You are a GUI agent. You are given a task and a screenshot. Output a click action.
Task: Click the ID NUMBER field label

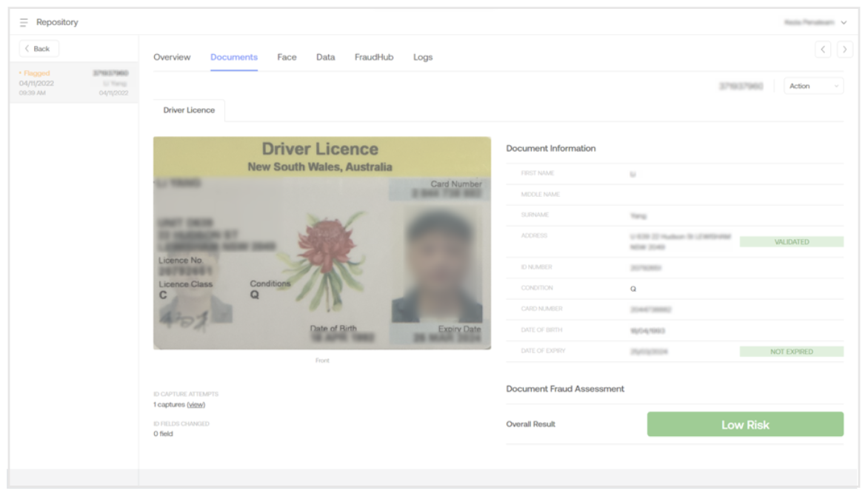pos(536,267)
